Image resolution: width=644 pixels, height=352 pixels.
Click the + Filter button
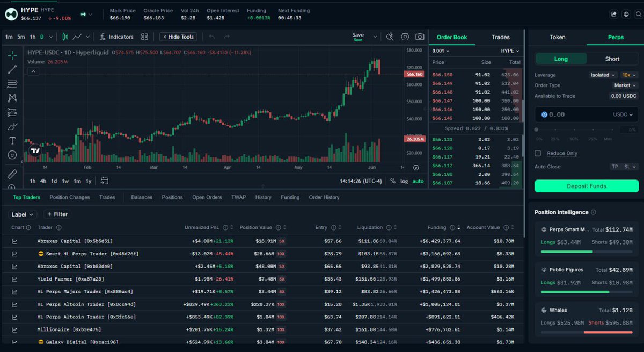(x=57, y=214)
